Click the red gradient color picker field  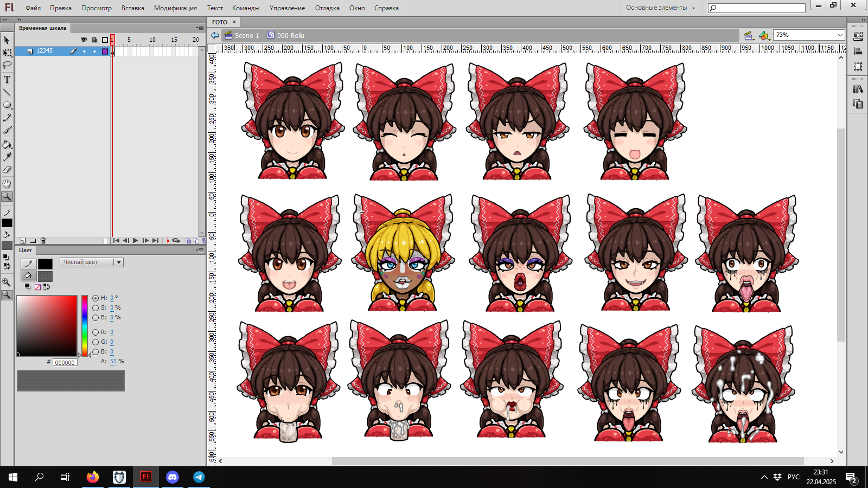pos(47,326)
